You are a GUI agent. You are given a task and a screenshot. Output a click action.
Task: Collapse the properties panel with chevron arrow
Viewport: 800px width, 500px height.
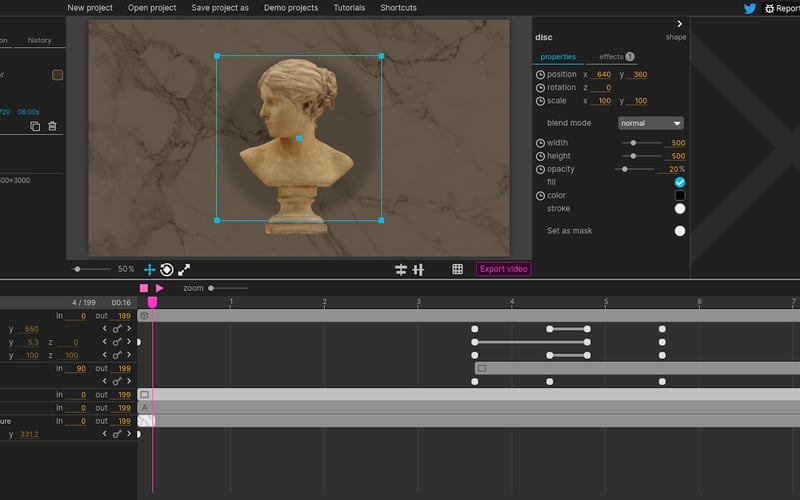pyautogui.click(x=680, y=23)
